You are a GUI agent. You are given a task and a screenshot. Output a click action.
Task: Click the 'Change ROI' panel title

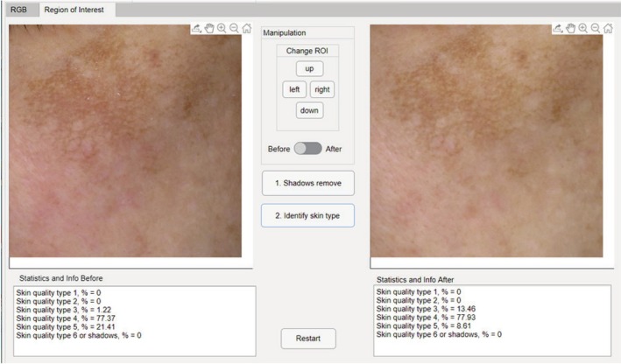307,51
